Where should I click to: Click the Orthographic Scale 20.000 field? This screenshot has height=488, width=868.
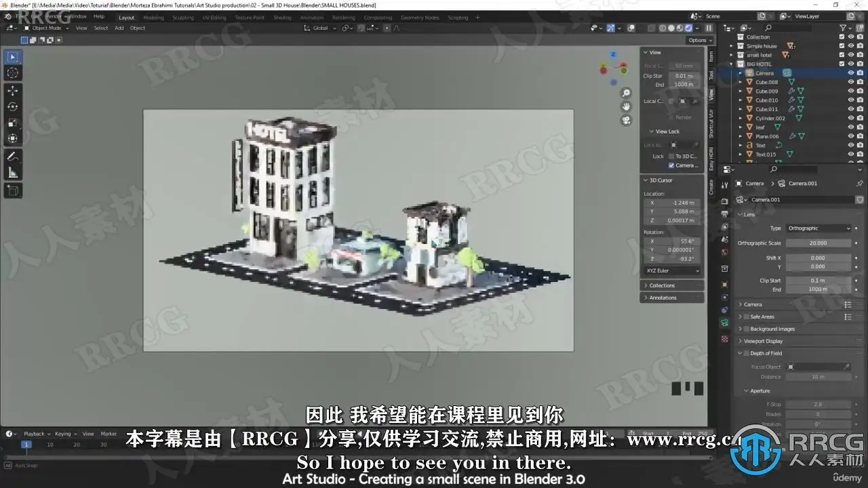point(818,243)
